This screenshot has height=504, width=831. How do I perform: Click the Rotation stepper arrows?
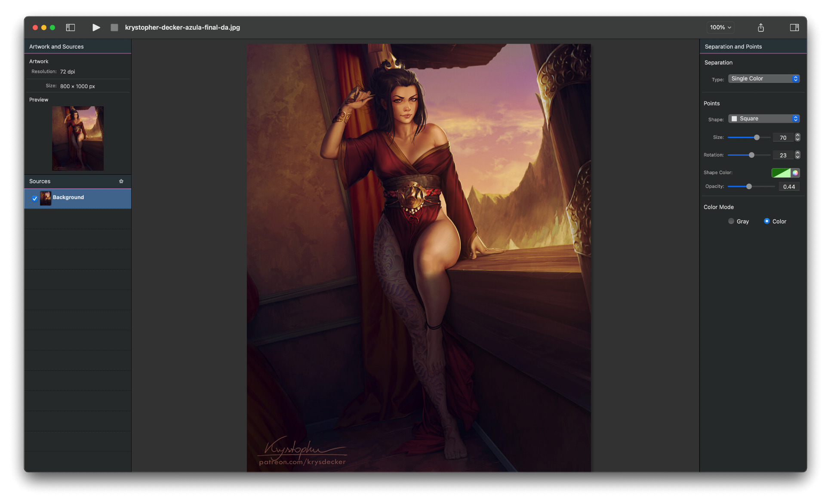[797, 155]
